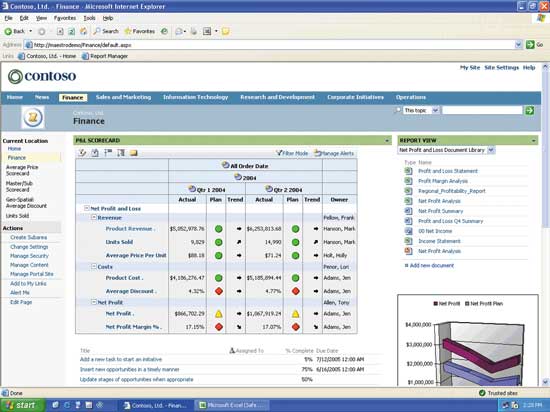Switch to the Sales and Marketing tab
Image resolution: width=550 pixels, height=412 pixels.
123,97
